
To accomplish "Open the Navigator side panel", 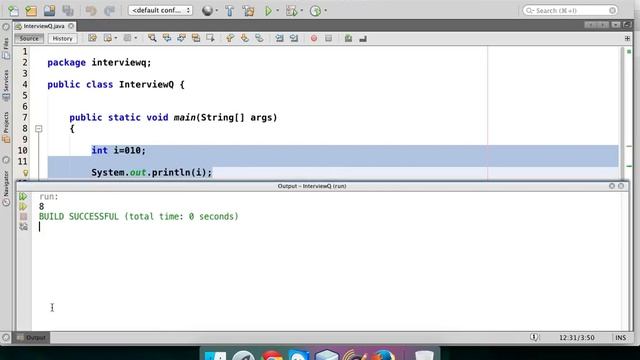I will (x=6, y=188).
